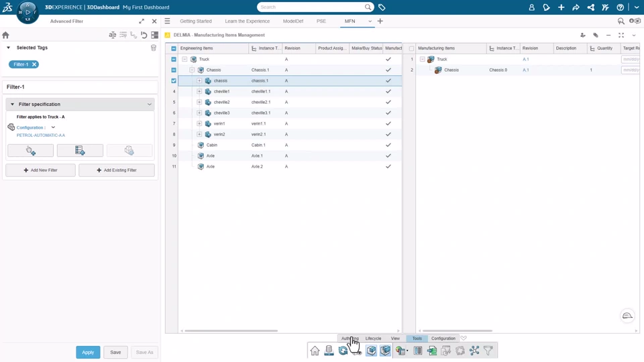Expand the verin2 tree node

click(199, 134)
